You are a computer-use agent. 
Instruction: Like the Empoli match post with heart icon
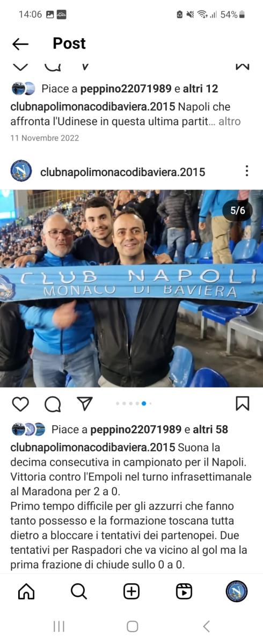(20, 404)
